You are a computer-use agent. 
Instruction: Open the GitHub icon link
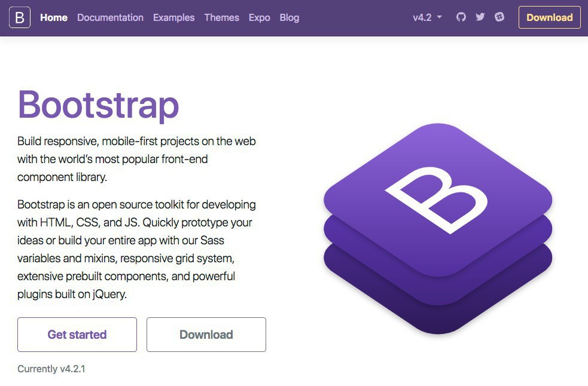(x=461, y=17)
